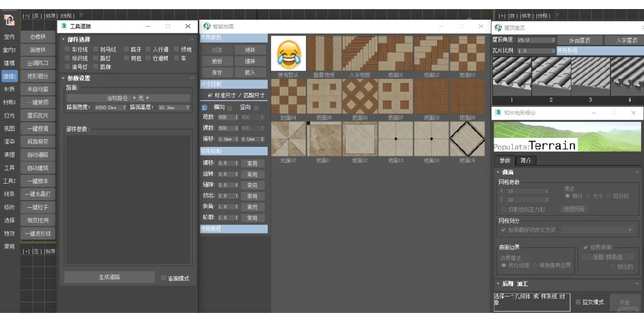The height and width of the screenshot is (322, 644).
Task: Select the 地面06 floor tile thumbnail
Action: click(x=359, y=96)
